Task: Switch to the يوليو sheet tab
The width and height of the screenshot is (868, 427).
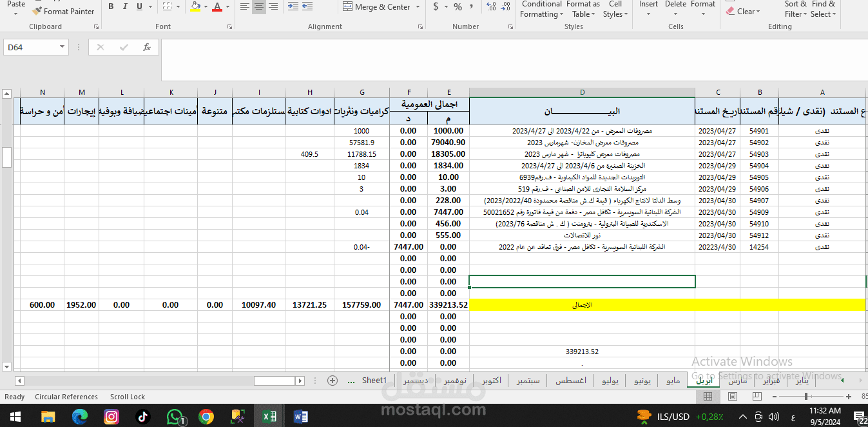Action: click(x=610, y=381)
